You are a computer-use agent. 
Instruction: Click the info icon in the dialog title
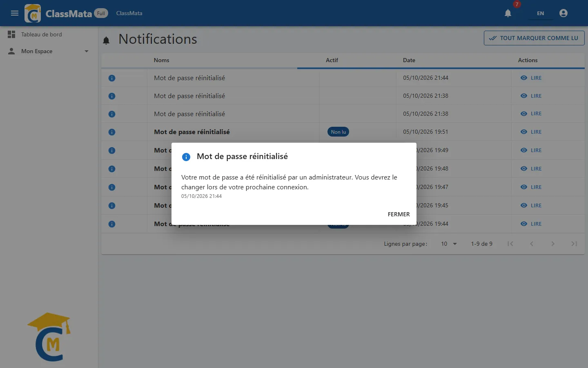(186, 157)
